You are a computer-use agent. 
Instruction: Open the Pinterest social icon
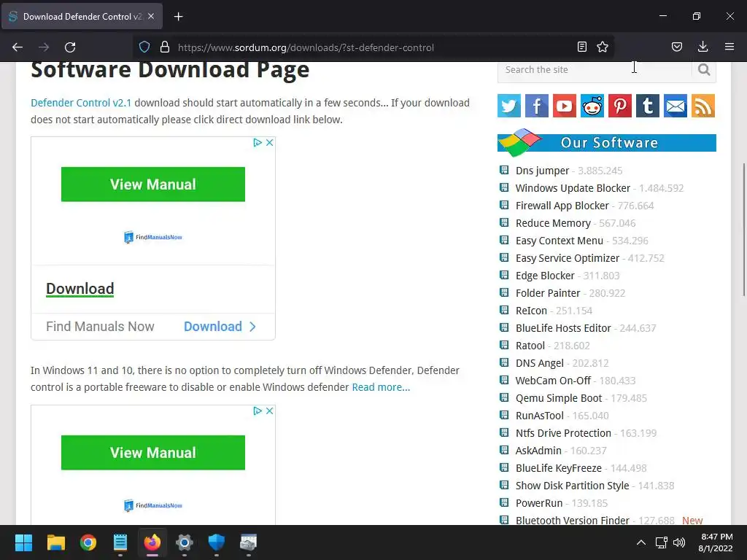[x=620, y=106]
